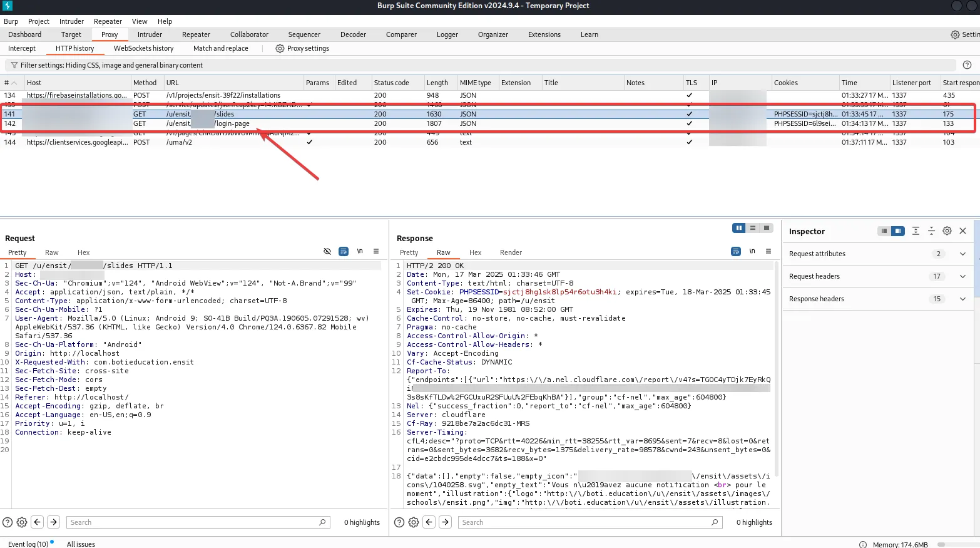Screen dimensions: 980x548
Task: Toggle request line wrap button
Action: coord(344,251)
